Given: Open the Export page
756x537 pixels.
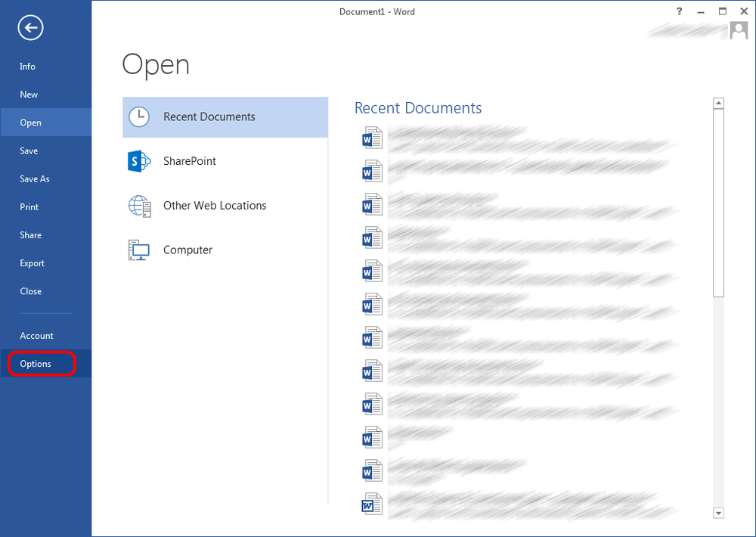Looking at the screenshot, I should click(x=46, y=263).
